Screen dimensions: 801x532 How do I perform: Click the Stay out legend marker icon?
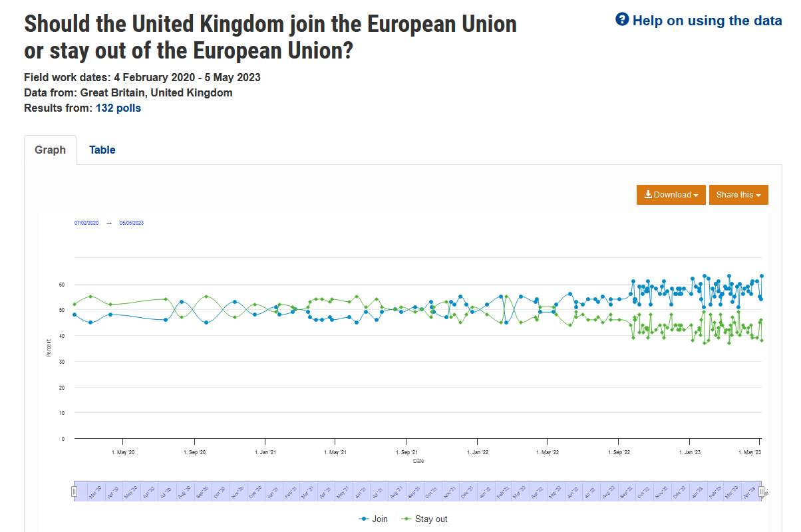tap(406, 519)
